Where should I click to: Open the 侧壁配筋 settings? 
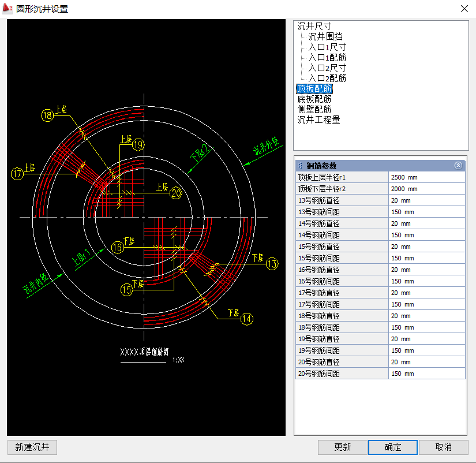coord(314,109)
